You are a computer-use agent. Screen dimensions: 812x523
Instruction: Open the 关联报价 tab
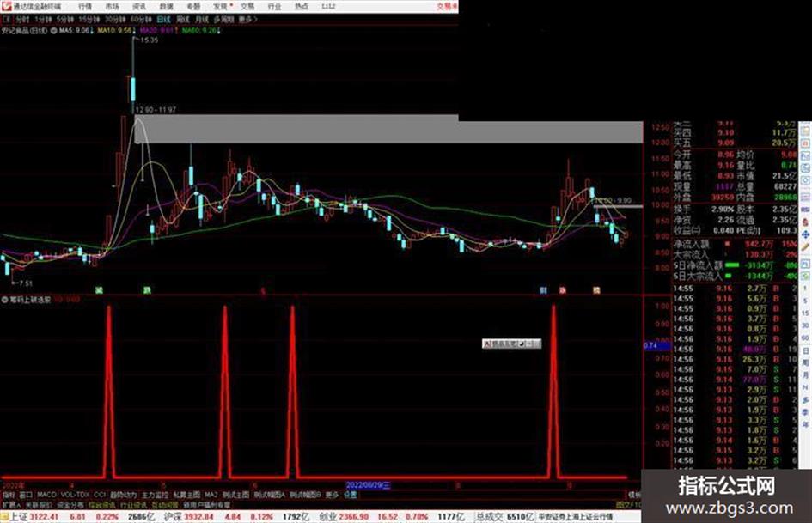click(x=39, y=505)
